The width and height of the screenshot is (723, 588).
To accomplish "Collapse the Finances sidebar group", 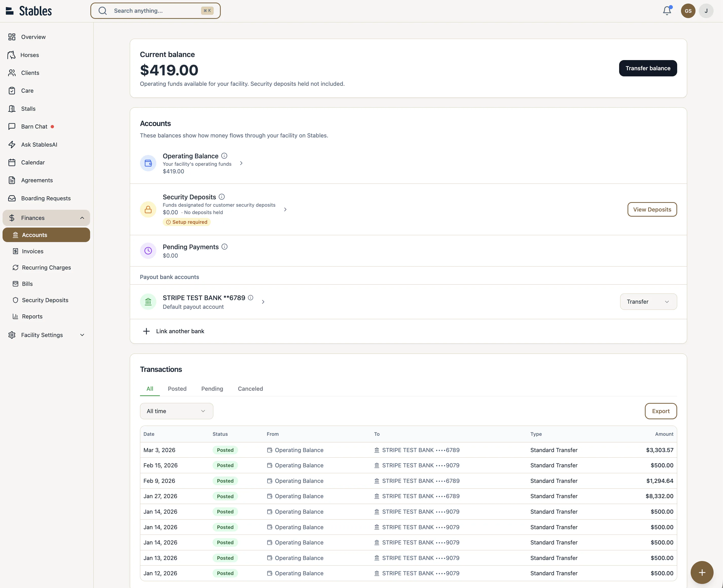I will [x=46, y=218].
